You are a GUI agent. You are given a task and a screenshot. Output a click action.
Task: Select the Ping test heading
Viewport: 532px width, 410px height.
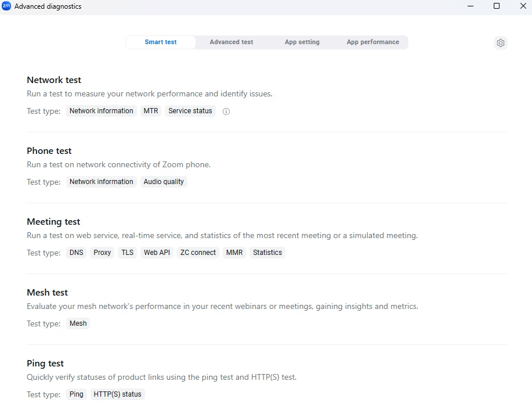pyautogui.click(x=45, y=364)
